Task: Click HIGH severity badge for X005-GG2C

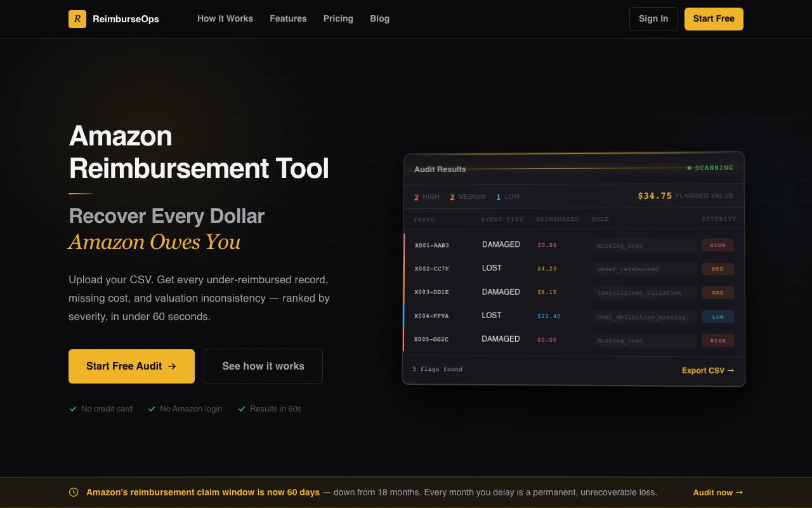Action: pyautogui.click(x=717, y=340)
